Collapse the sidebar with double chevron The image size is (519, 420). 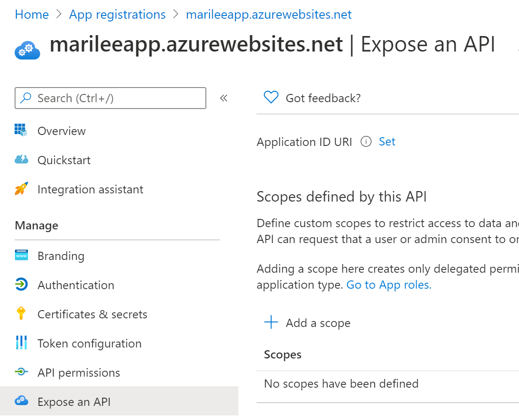click(x=224, y=98)
